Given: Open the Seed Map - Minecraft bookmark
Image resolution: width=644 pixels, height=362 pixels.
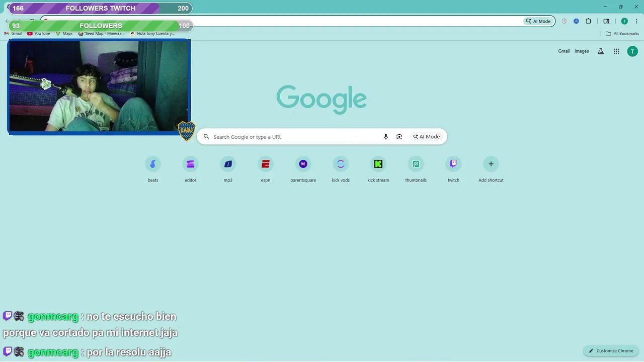Looking at the screenshot, I should (102, 34).
